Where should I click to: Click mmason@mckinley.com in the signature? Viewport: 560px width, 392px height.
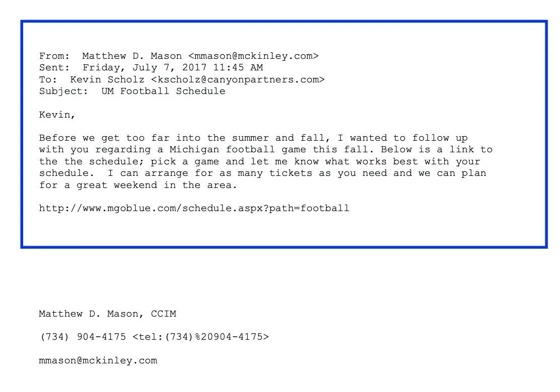click(x=98, y=360)
